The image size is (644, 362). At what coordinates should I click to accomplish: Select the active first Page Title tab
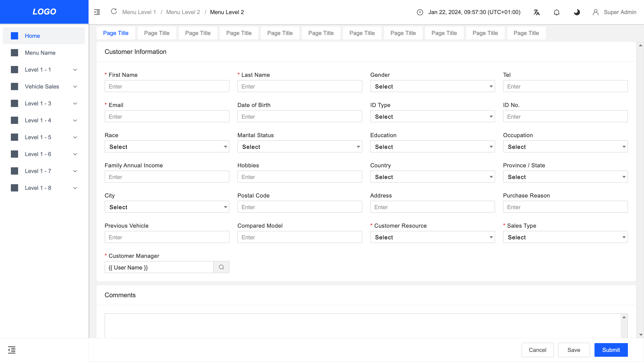116,33
